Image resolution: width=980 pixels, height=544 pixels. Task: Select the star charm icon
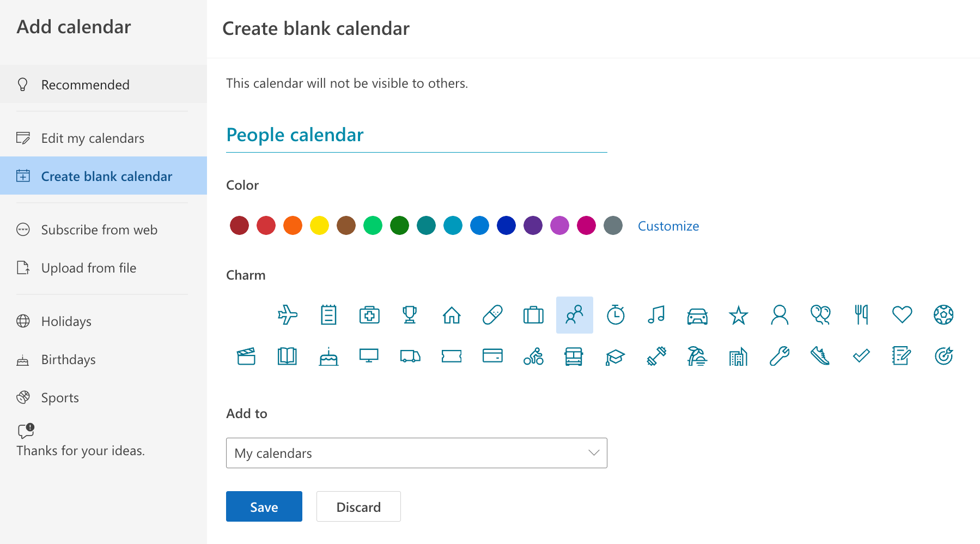(x=739, y=315)
